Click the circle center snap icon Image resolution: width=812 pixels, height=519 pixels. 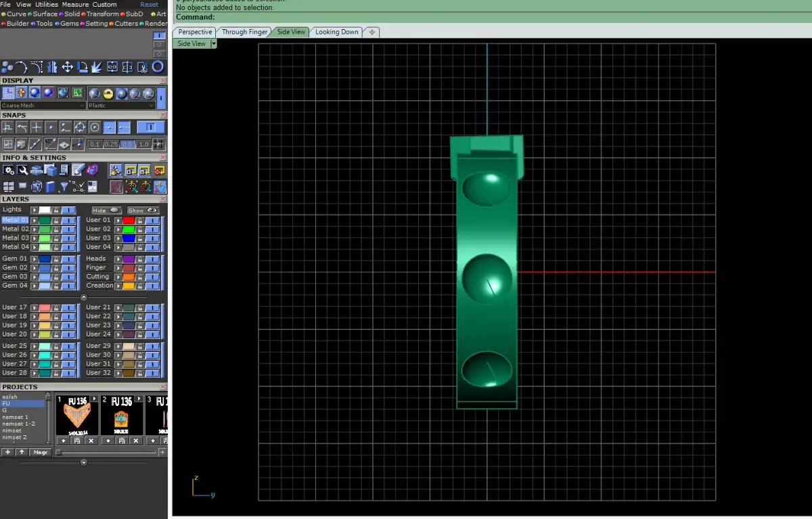[95, 127]
